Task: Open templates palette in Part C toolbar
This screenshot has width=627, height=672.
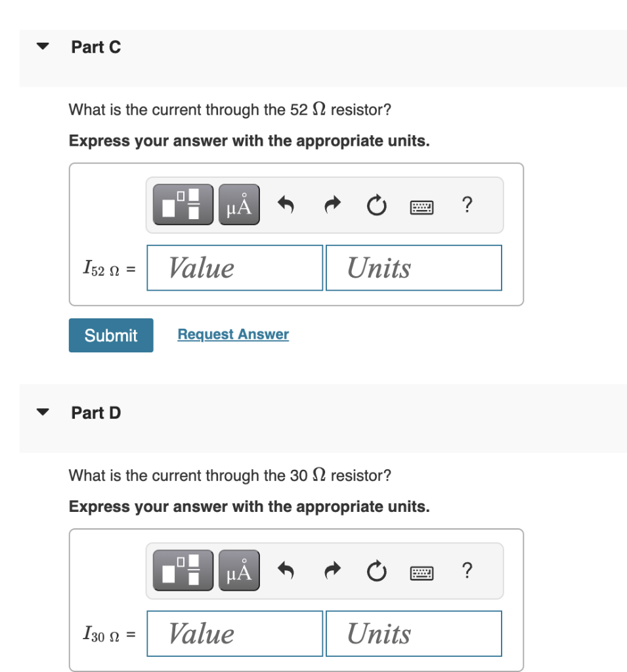Action: pyautogui.click(x=183, y=205)
